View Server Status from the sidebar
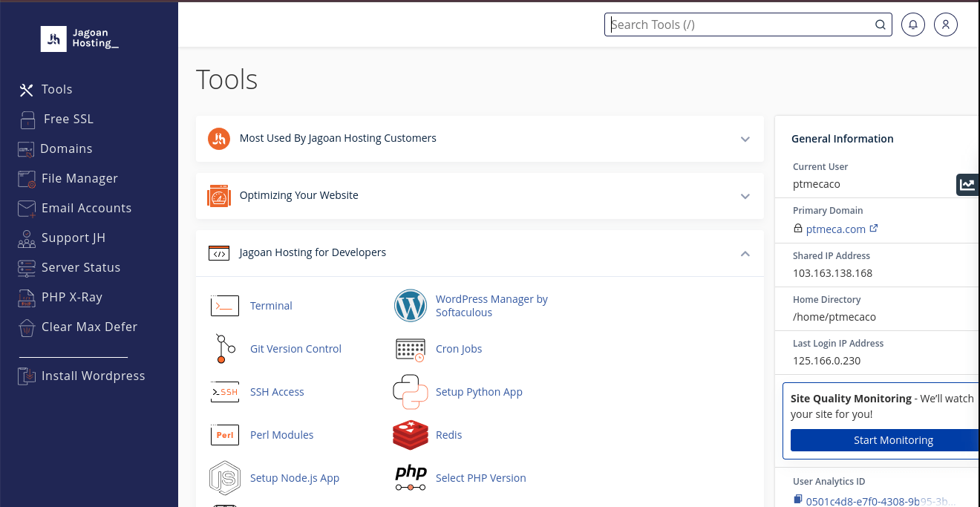The height and width of the screenshot is (507, 980). coord(69,267)
